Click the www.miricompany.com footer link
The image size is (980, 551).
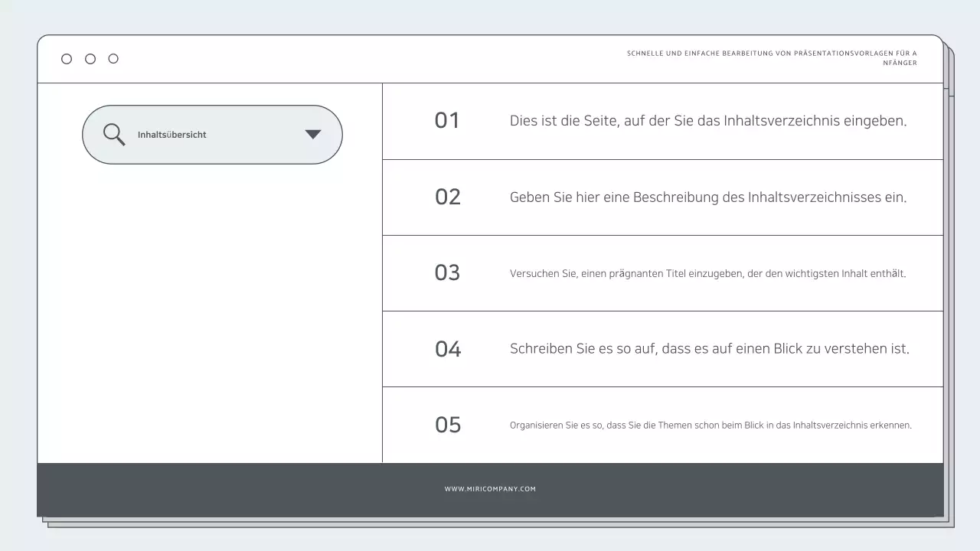(490, 488)
